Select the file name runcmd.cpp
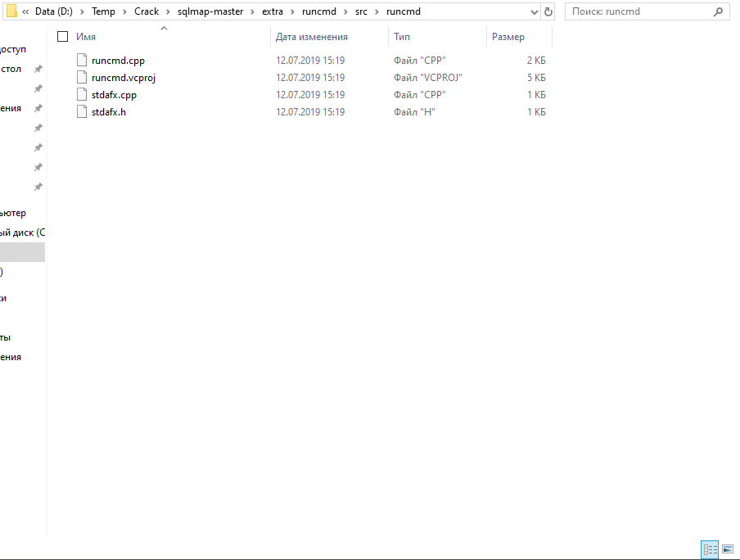Viewport: 740px width, 560px height. click(118, 61)
